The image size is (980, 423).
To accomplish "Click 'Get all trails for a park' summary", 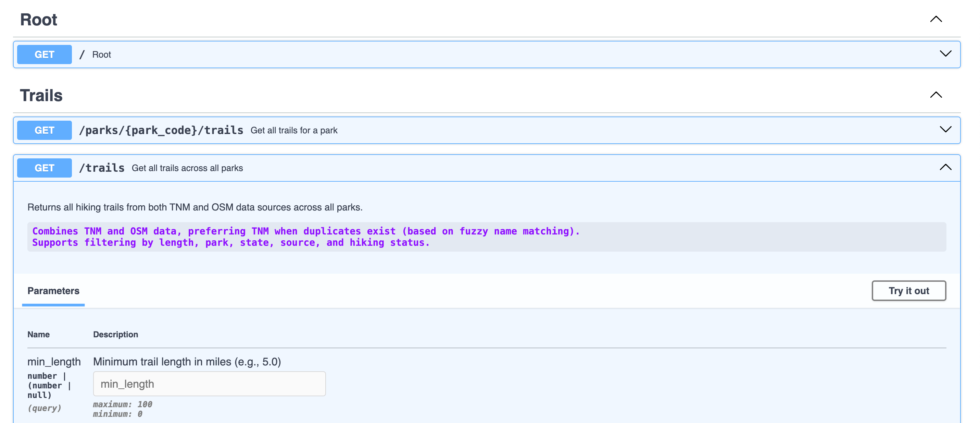I will (294, 130).
